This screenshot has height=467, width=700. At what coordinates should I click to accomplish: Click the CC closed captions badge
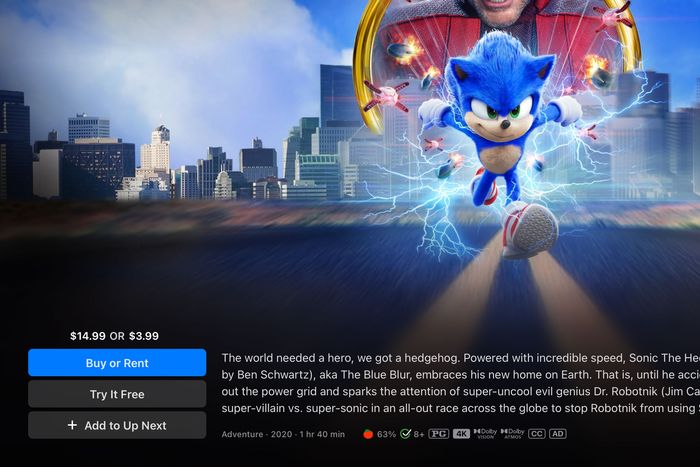pos(537,434)
